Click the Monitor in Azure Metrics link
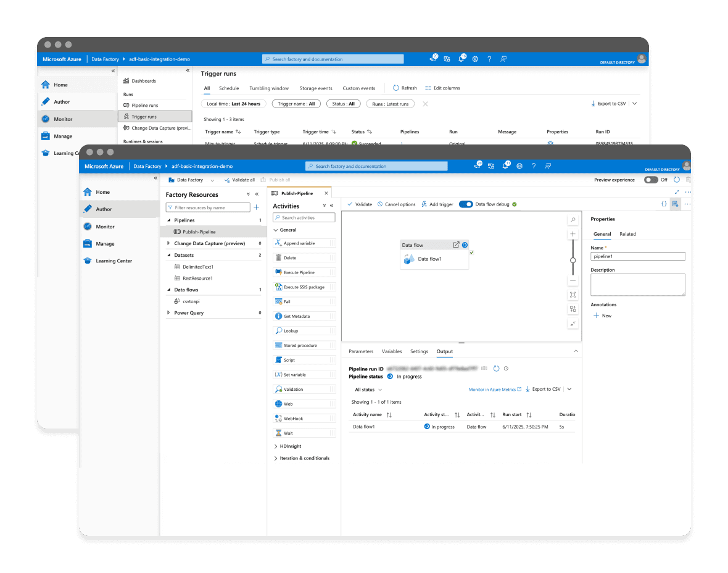Image resolution: width=728 pixels, height=573 pixels. click(x=491, y=390)
